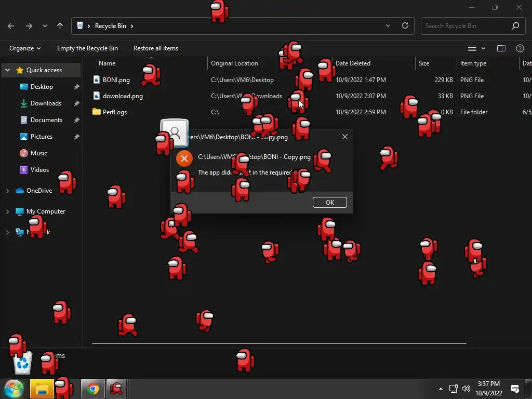Click Recycle Bin icon in details pane
This screenshot has height=399, width=532.
[x=23, y=362]
